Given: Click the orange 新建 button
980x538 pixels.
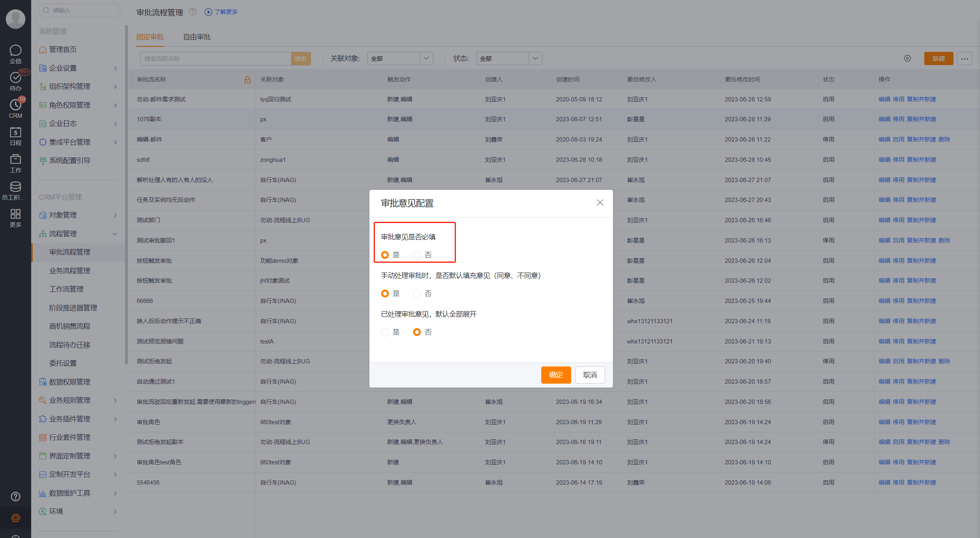Looking at the screenshot, I should (x=939, y=58).
